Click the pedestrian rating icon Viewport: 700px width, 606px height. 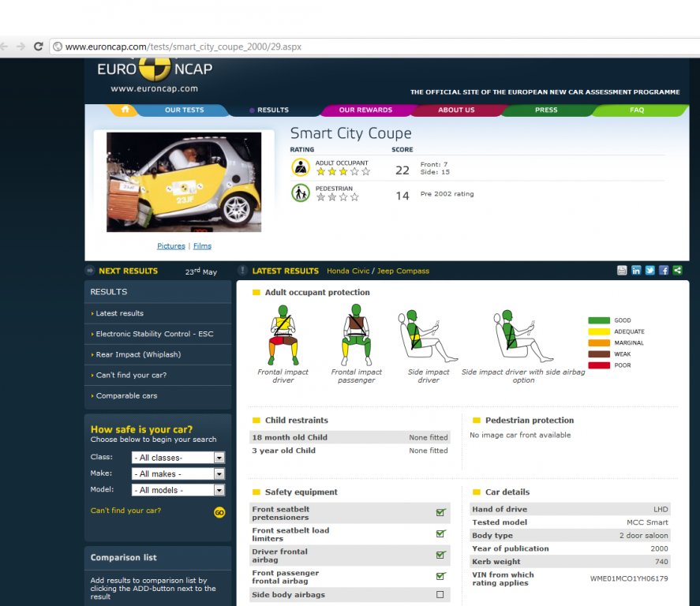coord(301,193)
